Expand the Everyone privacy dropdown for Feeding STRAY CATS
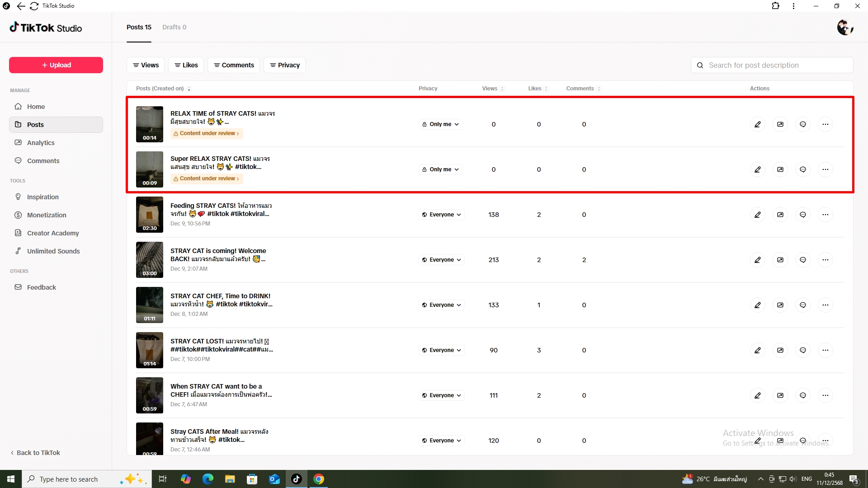The height and width of the screenshot is (488, 868). click(x=442, y=215)
